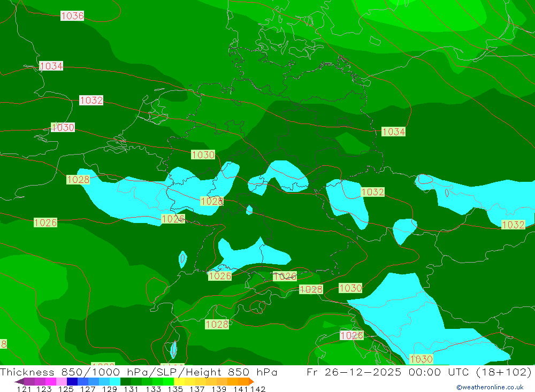Click the legend value 142

click(x=258, y=389)
